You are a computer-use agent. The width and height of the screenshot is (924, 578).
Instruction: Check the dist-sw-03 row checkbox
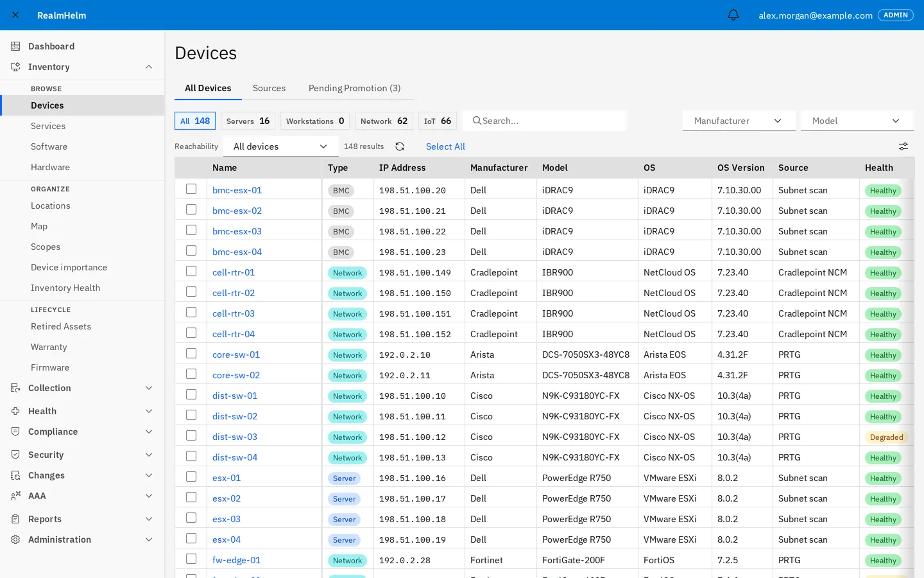pyautogui.click(x=191, y=435)
